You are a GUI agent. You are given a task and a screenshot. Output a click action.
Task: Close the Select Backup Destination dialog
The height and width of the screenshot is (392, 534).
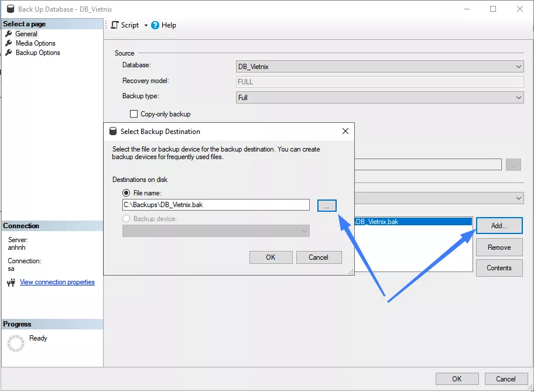pyautogui.click(x=345, y=132)
